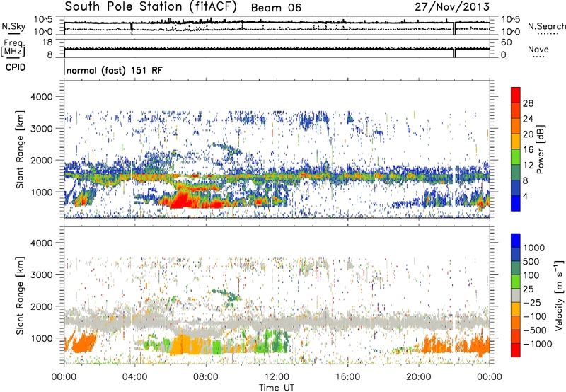Screen dimensions: 566x392
Task: Select the grey −25 to 25 Velocity segment
Action: [x=516, y=295]
